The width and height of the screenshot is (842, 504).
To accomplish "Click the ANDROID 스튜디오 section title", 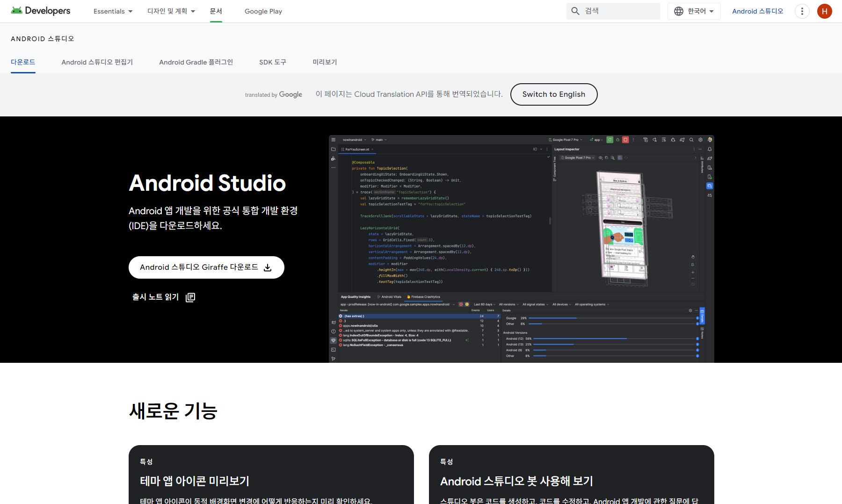I will [x=43, y=39].
